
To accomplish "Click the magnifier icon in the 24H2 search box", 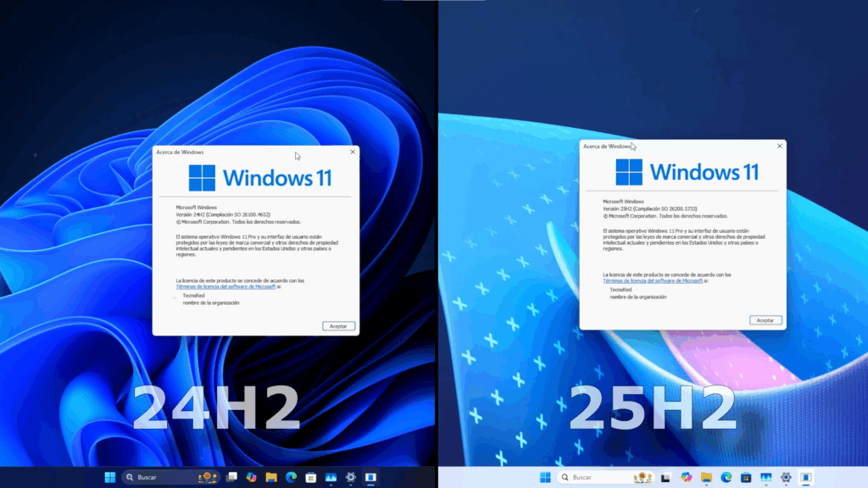I will pyautogui.click(x=130, y=477).
